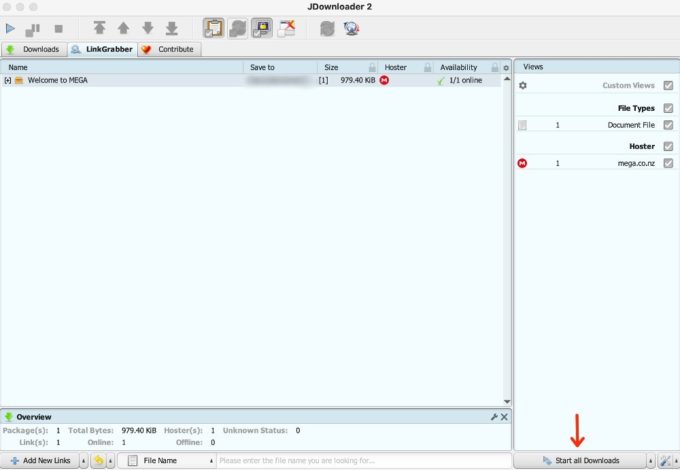Click the file name search field
Image resolution: width=680 pixels, height=470 pixels.
(x=360, y=460)
